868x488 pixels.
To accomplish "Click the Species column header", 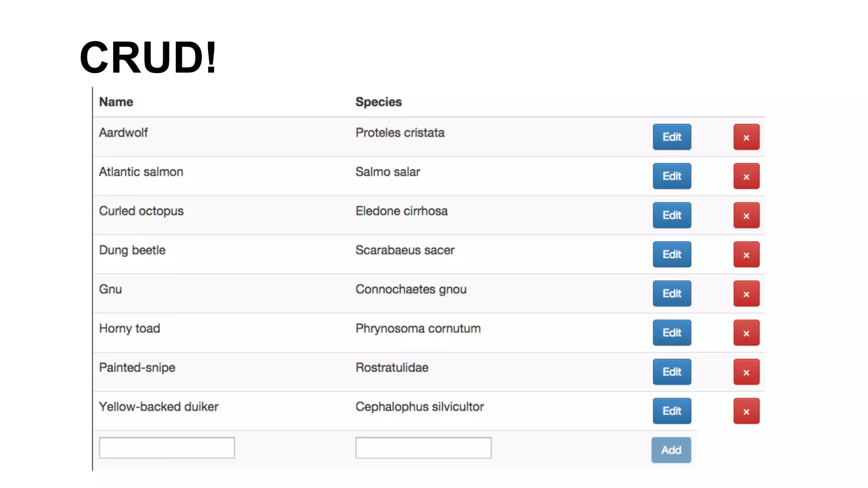I will (378, 102).
